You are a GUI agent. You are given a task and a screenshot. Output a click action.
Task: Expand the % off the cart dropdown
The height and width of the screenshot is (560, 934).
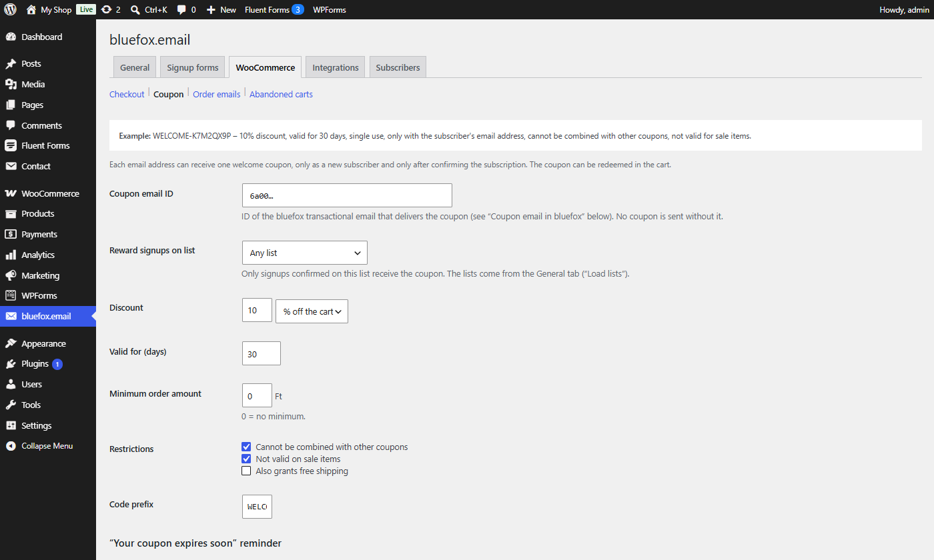pos(312,311)
